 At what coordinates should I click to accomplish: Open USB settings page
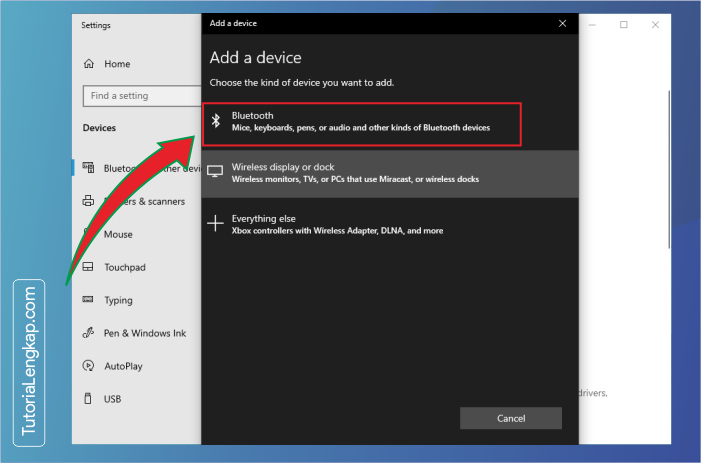point(112,399)
